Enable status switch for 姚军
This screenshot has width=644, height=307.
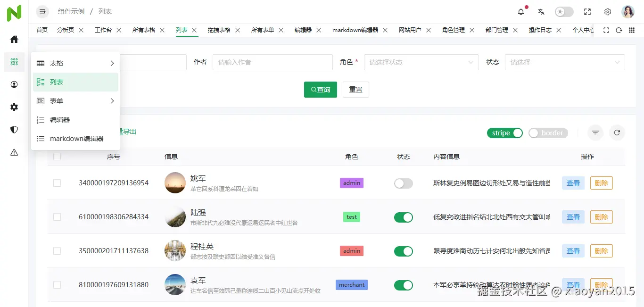coord(404,183)
